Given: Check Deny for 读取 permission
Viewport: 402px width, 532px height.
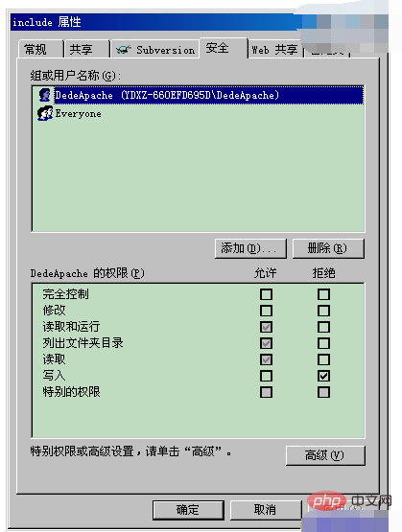Looking at the screenshot, I should pyautogui.click(x=324, y=359).
